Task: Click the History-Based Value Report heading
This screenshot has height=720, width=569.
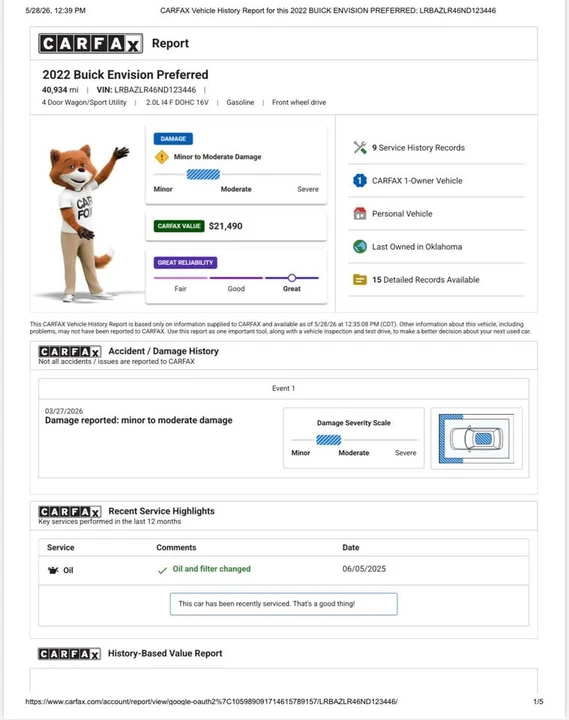Action: click(x=165, y=653)
